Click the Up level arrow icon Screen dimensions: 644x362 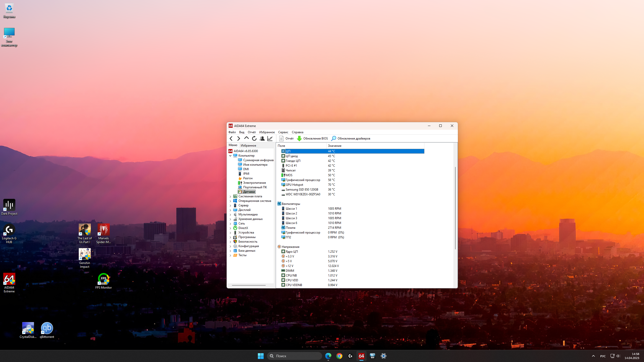(x=246, y=138)
